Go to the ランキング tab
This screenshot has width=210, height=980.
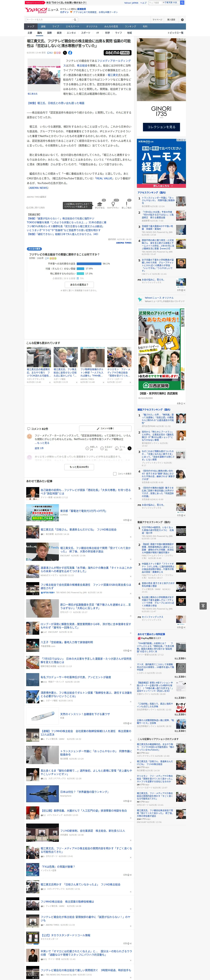pos(130,27)
